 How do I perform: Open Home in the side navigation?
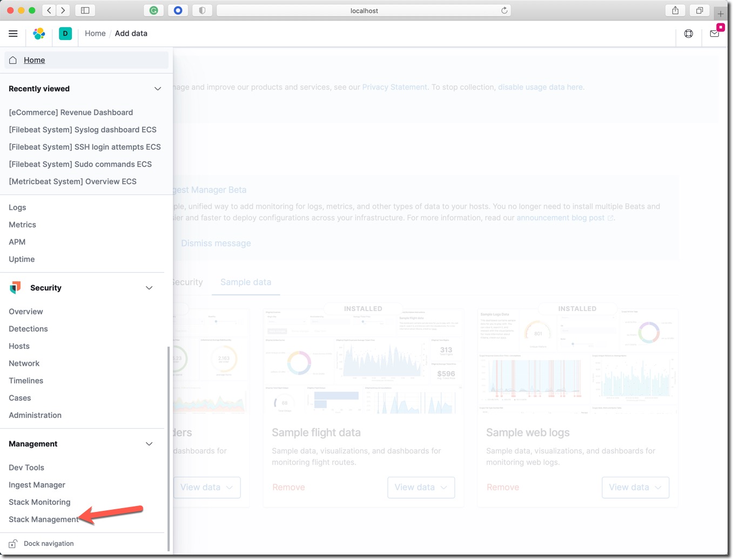(86, 60)
